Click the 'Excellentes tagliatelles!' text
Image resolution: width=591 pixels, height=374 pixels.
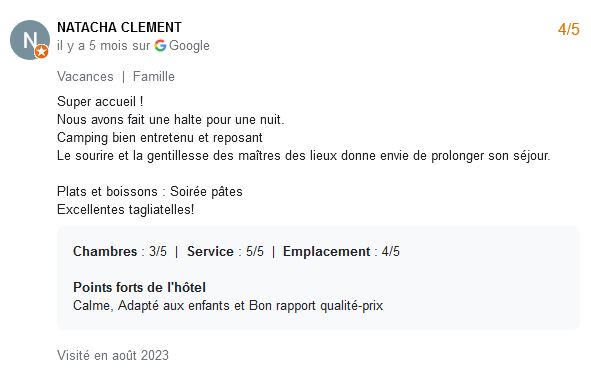point(126,210)
